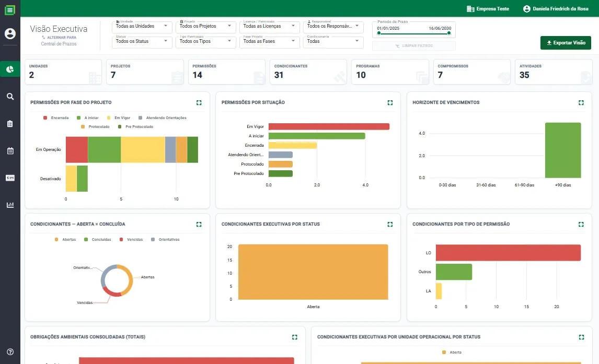Viewport: 599px width, 364px height.
Task: Click the red Em Vigor horizontal bar
Action: coord(329,127)
